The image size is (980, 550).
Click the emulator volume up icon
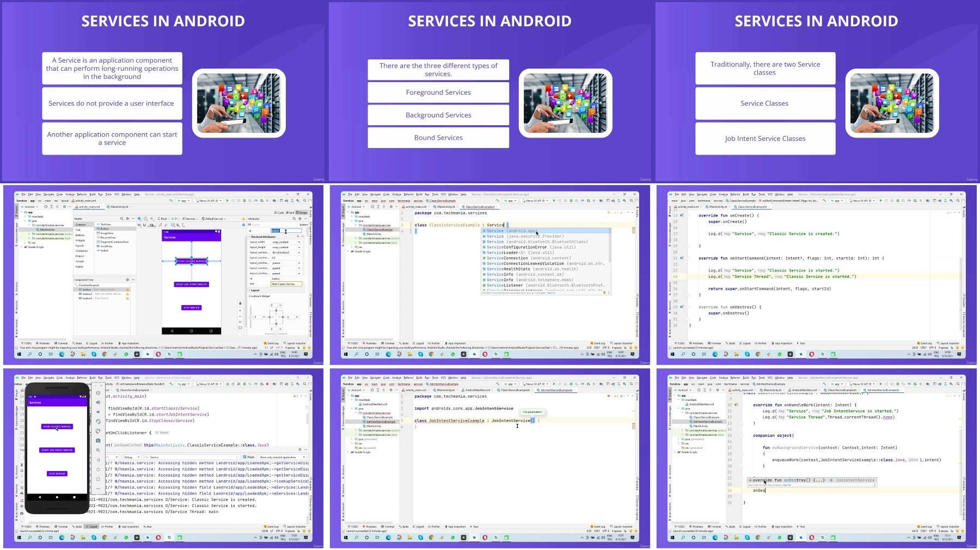click(x=98, y=403)
